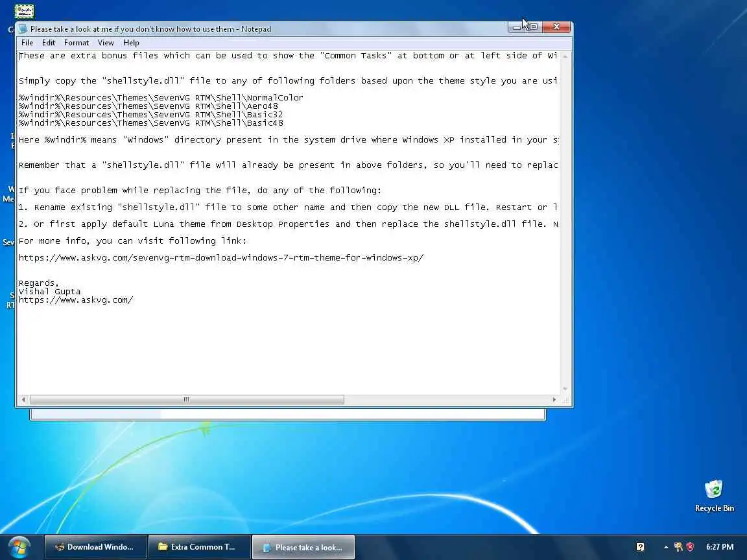This screenshot has width=747, height=560.
Task: Open the Recycle Bin desktop icon
Action: click(x=714, y=496)
